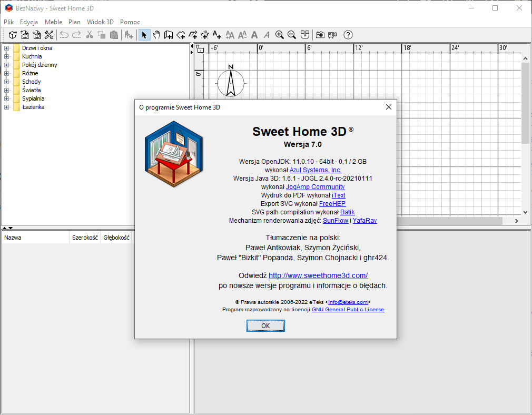Click the info@eteks.com email link

click(x=348, y=302)
